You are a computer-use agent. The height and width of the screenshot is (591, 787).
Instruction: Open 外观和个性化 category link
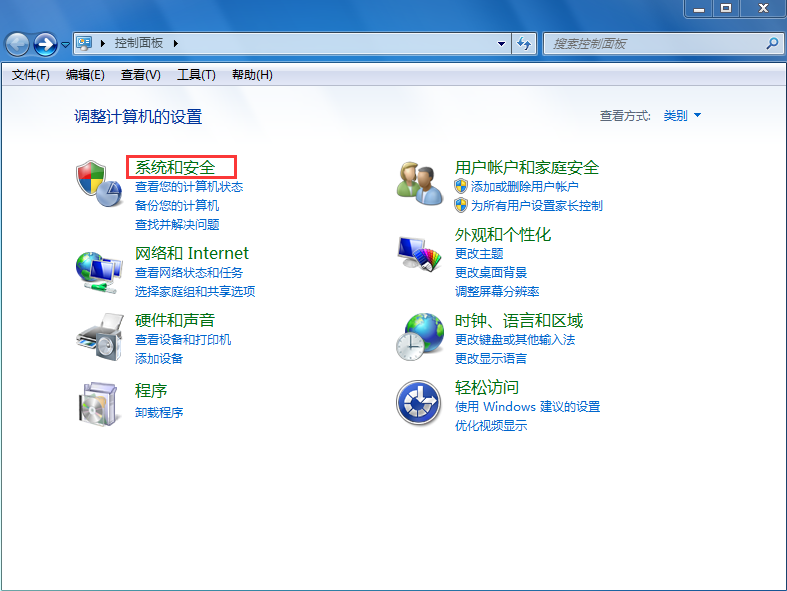pos(503,234)
